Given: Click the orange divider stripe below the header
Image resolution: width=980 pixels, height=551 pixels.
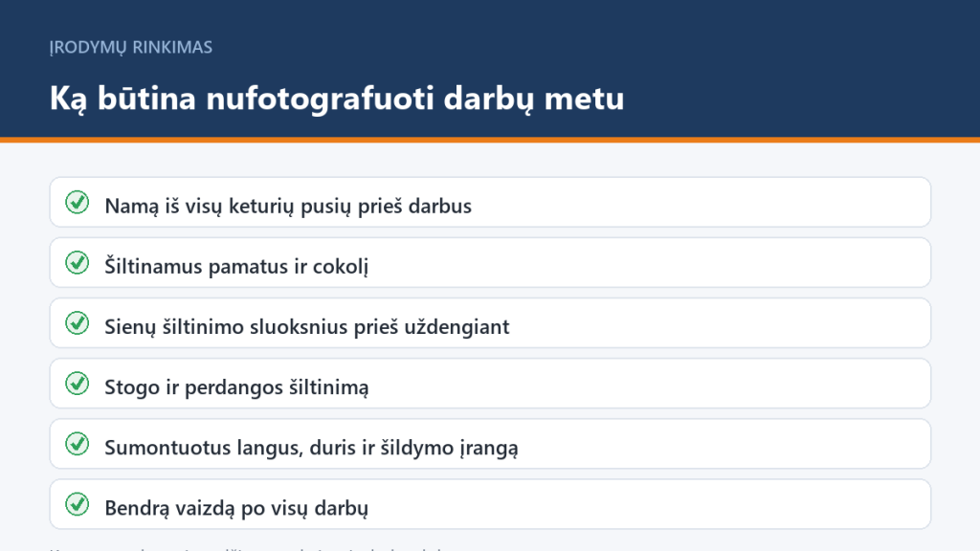Looking at the screenshot, I should pos(490,140).
